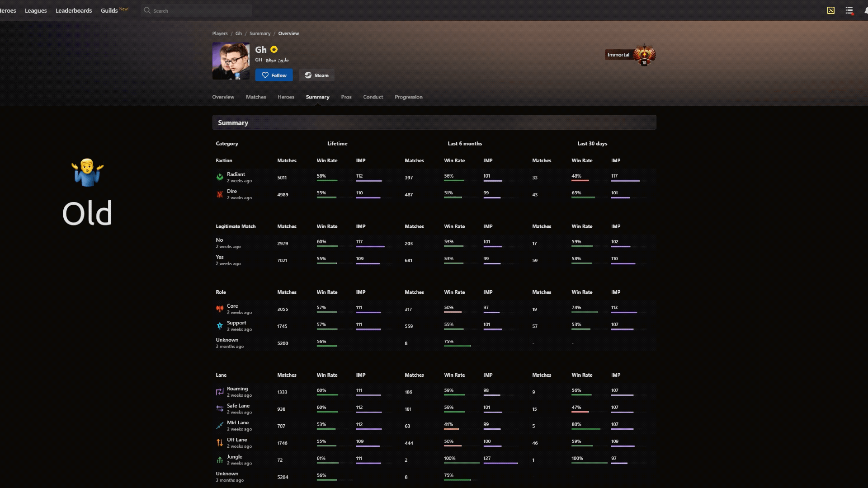Open the player's Steam profile button
The width and height of the screenshot is (868, 488).
[x=316, y=75]
